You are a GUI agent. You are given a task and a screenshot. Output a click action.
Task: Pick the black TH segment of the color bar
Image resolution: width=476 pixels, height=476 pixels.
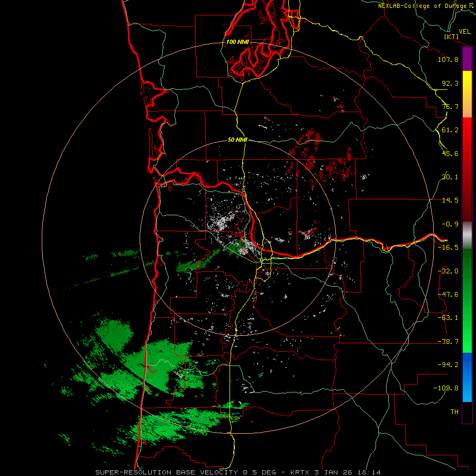pyautogui.click(x=467, y=412)
